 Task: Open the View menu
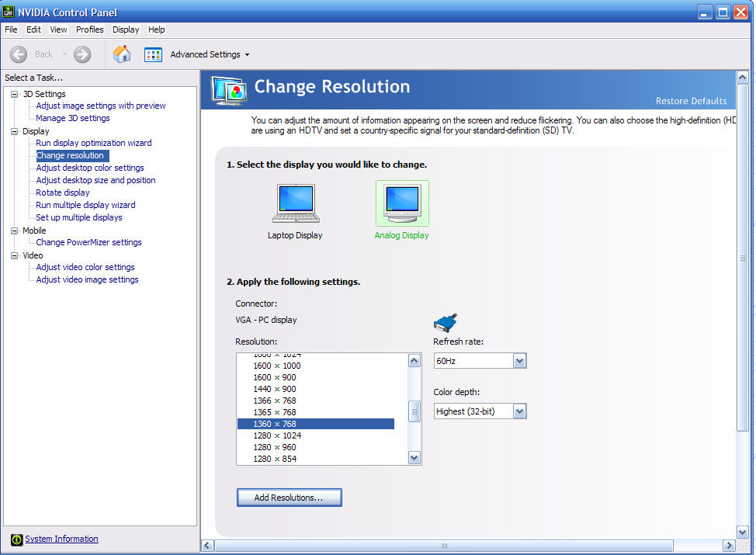click(58, 29)
